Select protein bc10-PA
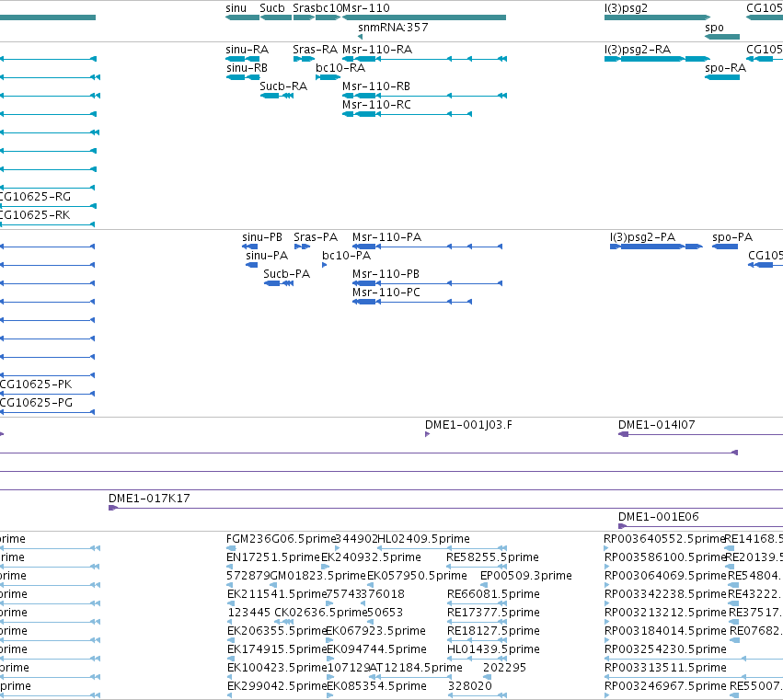The width and height of the screenshot is (783, 700). coord(346,256)
